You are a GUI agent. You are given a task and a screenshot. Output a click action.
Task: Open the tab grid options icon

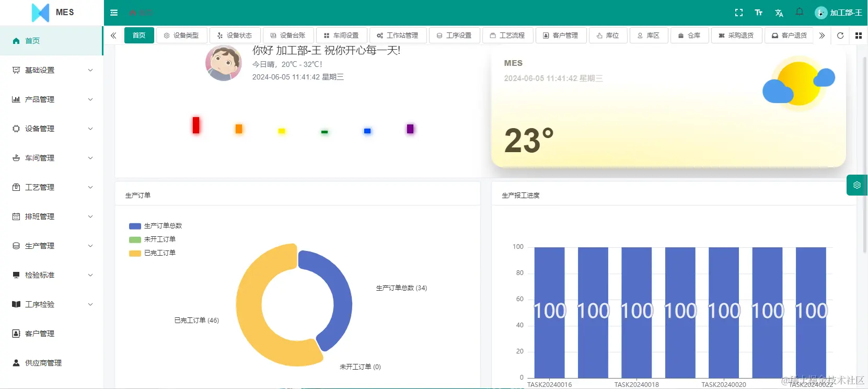coord(859,36)
